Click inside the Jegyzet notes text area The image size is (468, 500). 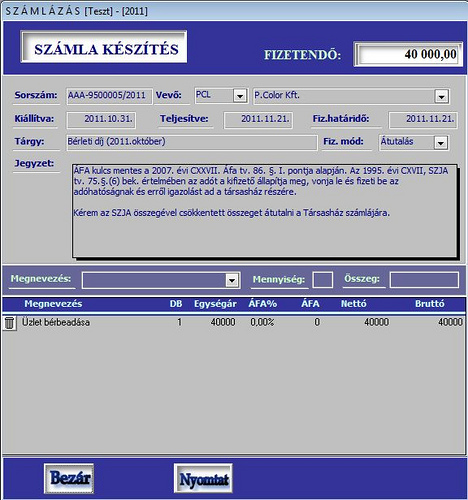(265, 210)
